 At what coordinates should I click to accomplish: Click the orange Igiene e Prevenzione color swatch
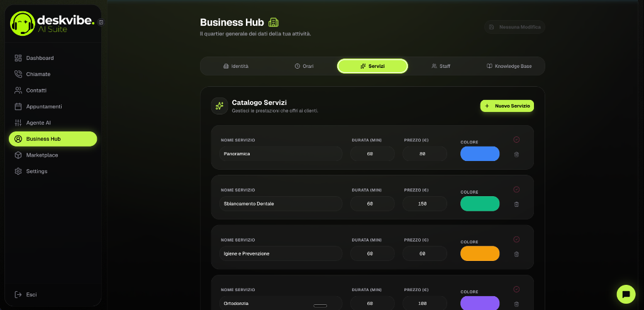479,253
